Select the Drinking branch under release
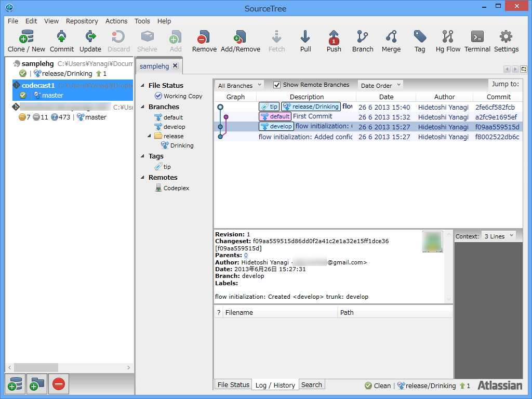 pos(177,145)
